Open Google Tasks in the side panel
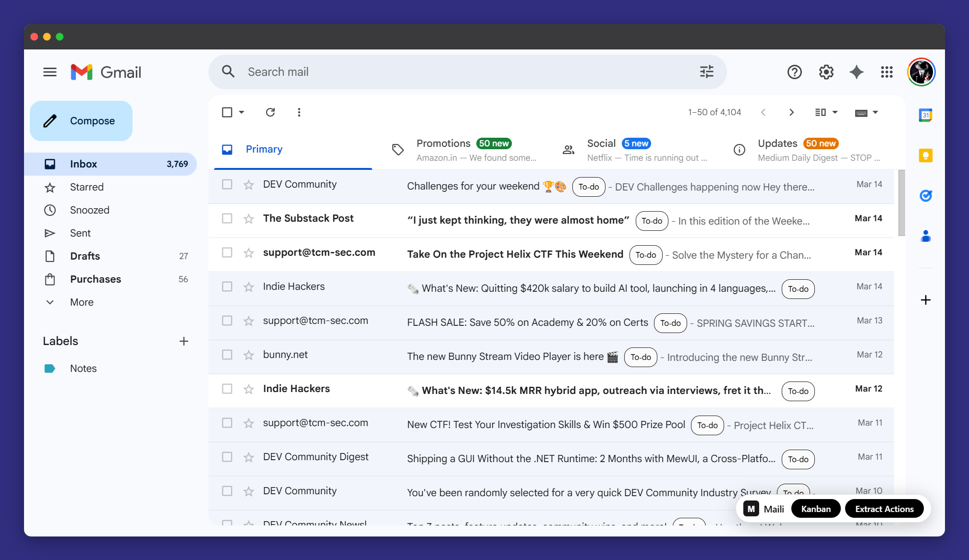 pos(926,195)
